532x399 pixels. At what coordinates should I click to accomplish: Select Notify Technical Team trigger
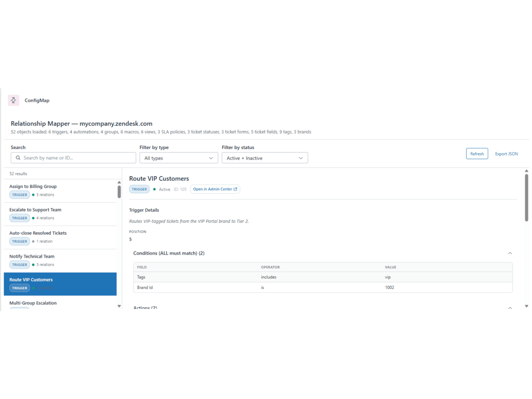pos(60,261)
